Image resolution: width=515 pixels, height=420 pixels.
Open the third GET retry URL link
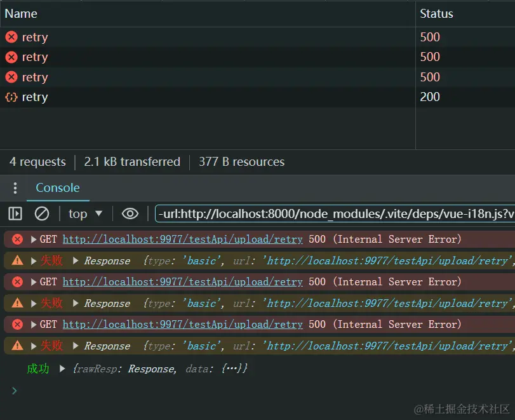click(183, 325)
